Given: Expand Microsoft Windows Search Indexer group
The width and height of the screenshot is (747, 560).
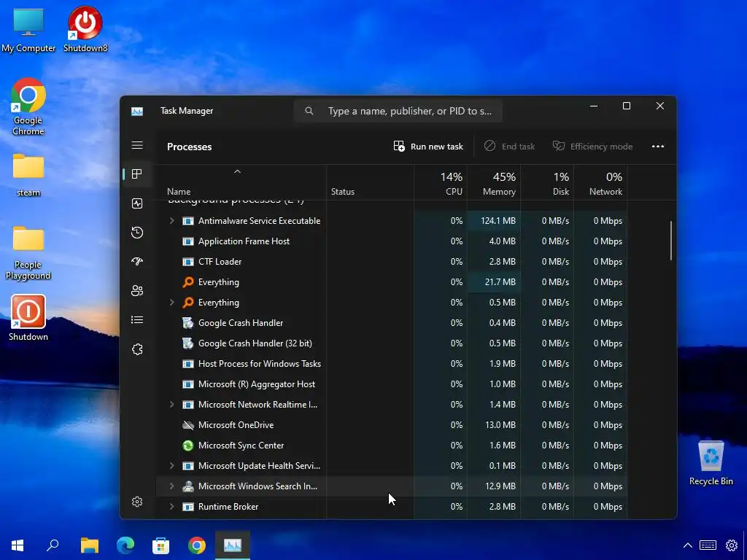Looking at the screenshot, I should (172, 486).
